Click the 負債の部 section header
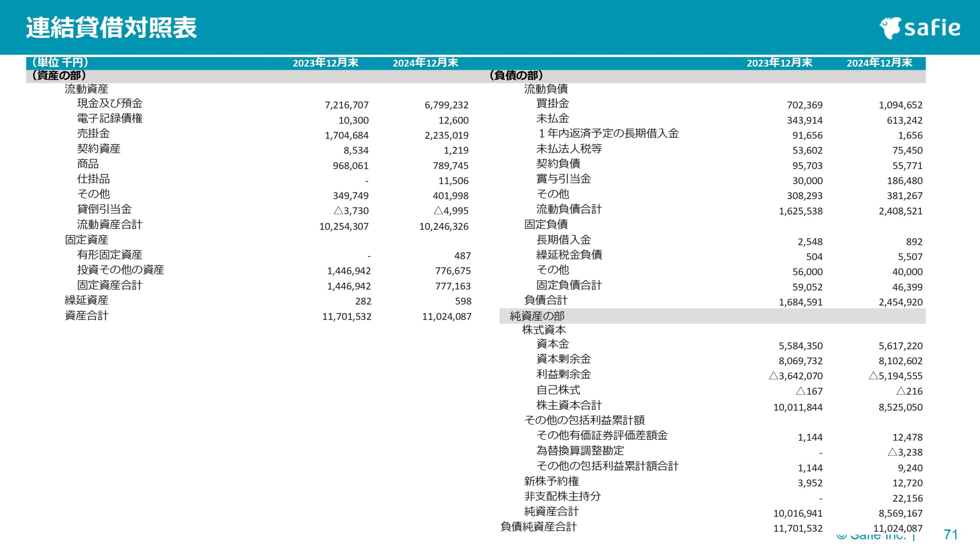The width and height of the screenshot is (980, 551). click(x=516, y=75)
